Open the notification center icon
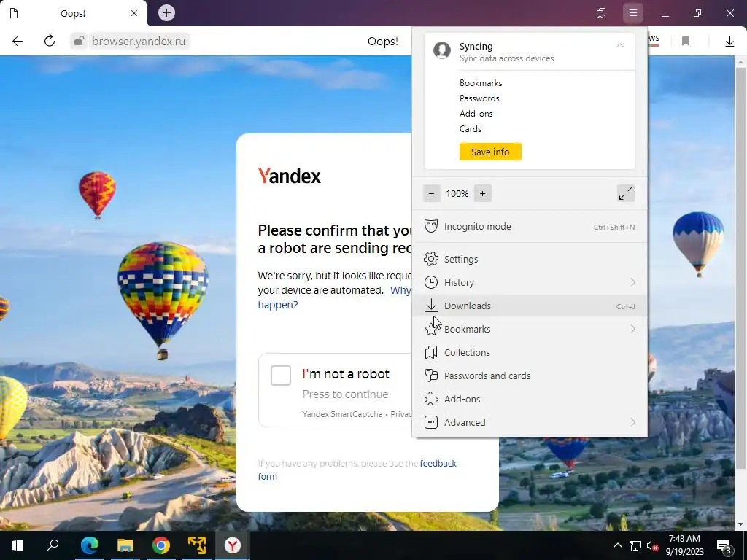 [x=724, y=546]
